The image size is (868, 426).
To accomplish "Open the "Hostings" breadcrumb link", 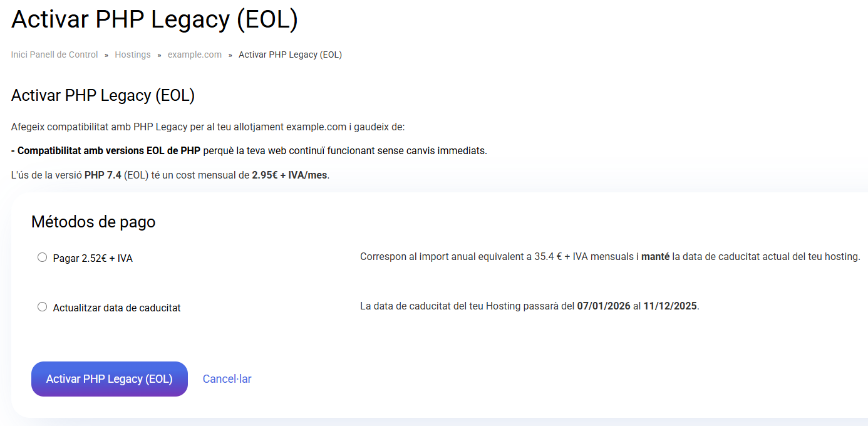I will tap(132, 55).
